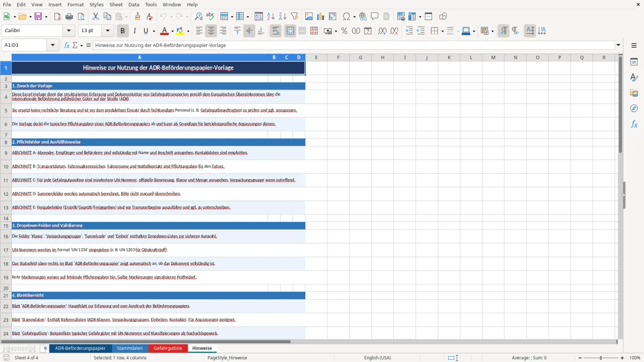Click the 100% zoom level text
This screenshot has width=644, height=362.
tap(635, 358)
